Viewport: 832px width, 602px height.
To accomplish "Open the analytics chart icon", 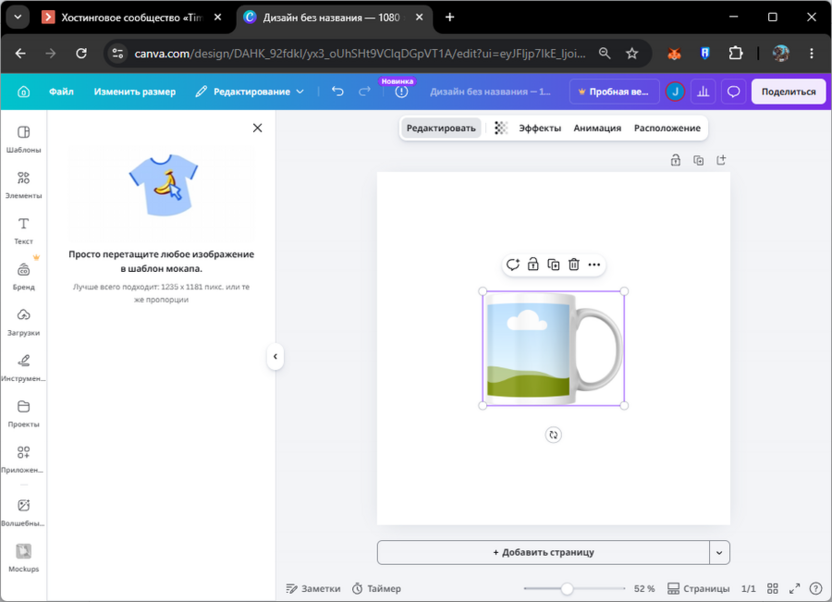I will [703, 92].
